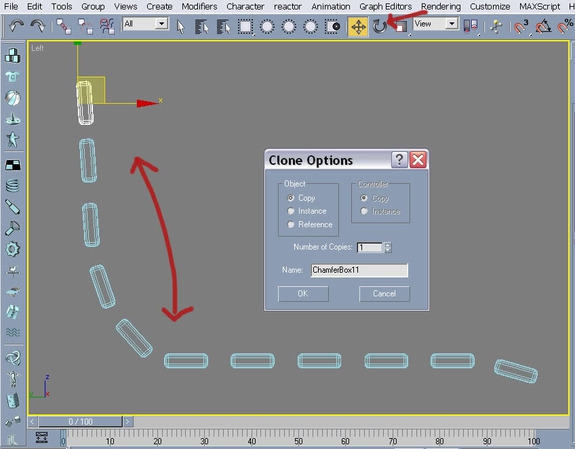Pick the Select Object arrow cursor tool
Image resolution: width=575 pixels, height=449 pixels.
(x=180, y=27)
